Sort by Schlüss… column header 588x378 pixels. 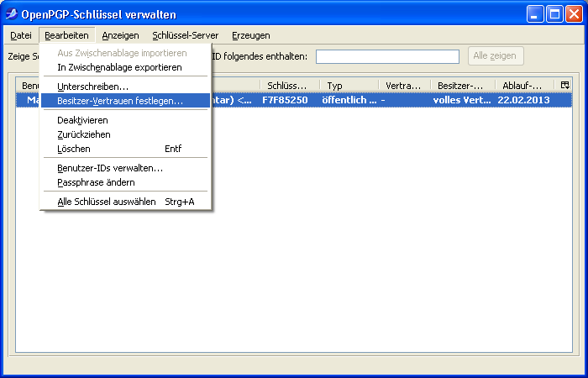click(290, 86)
